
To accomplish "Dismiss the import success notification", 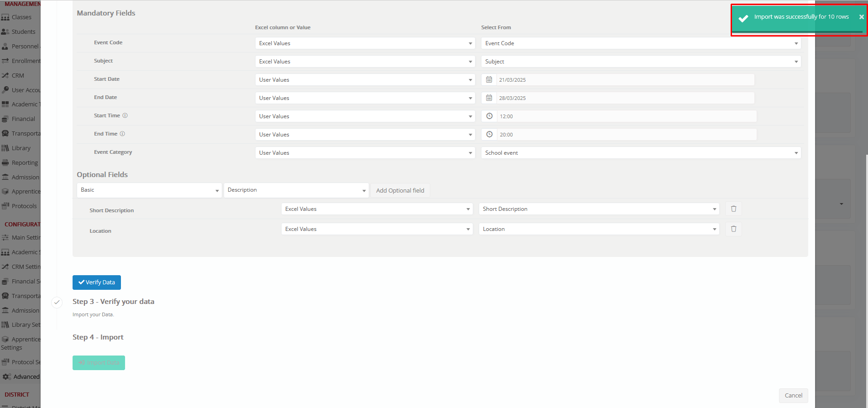I will [861, 17].
